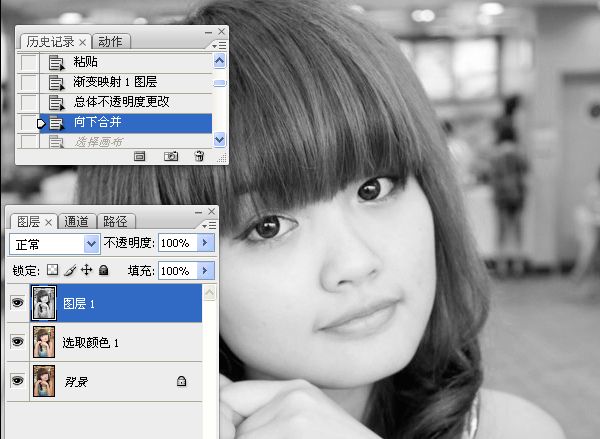600x439 pixels.
Task: Select the 背景 layer name
Action: (x=76, y=382)
